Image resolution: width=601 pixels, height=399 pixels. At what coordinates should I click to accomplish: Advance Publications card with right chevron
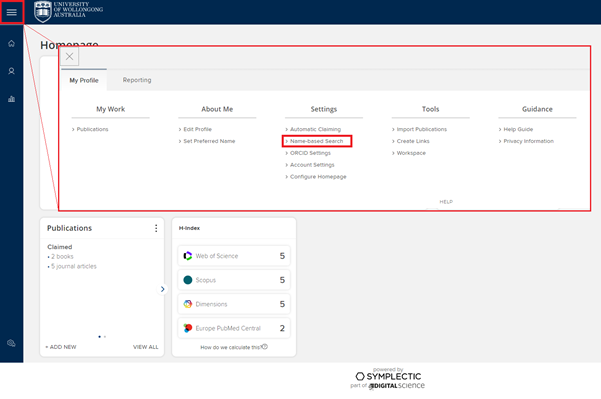163,289
